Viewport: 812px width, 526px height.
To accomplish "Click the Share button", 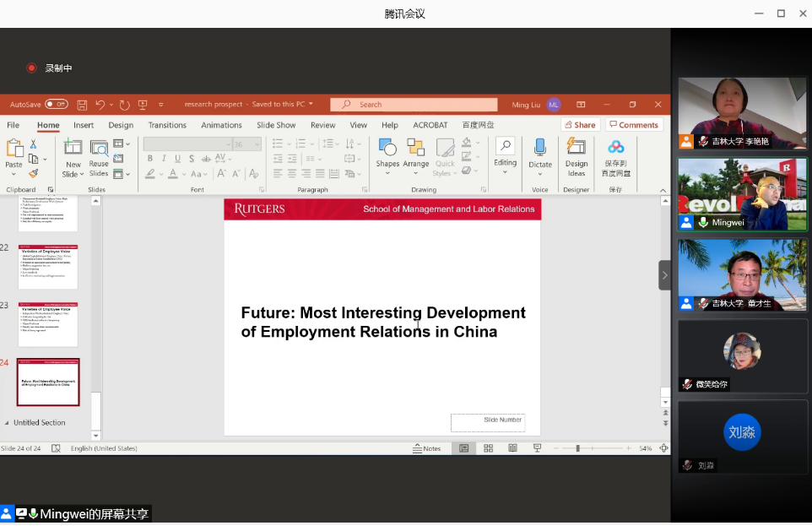I will [579, 125].
